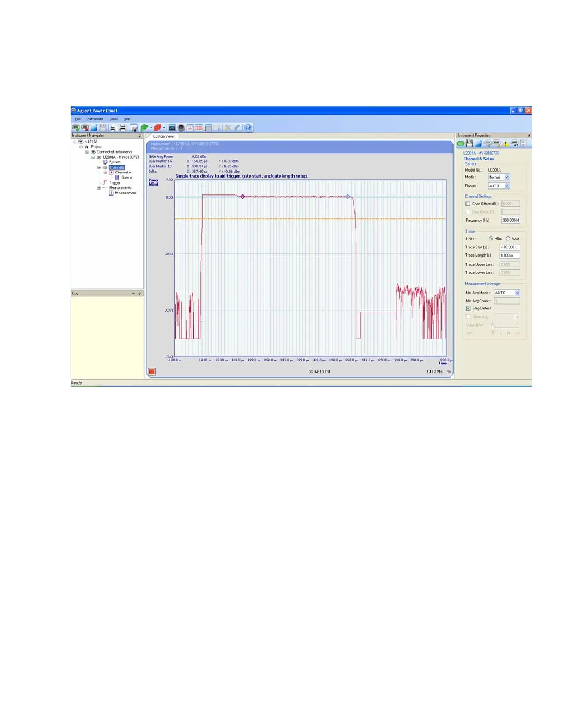
Task: Toggle the Step Detect checkbox
Action: click(x=468, y=308)
